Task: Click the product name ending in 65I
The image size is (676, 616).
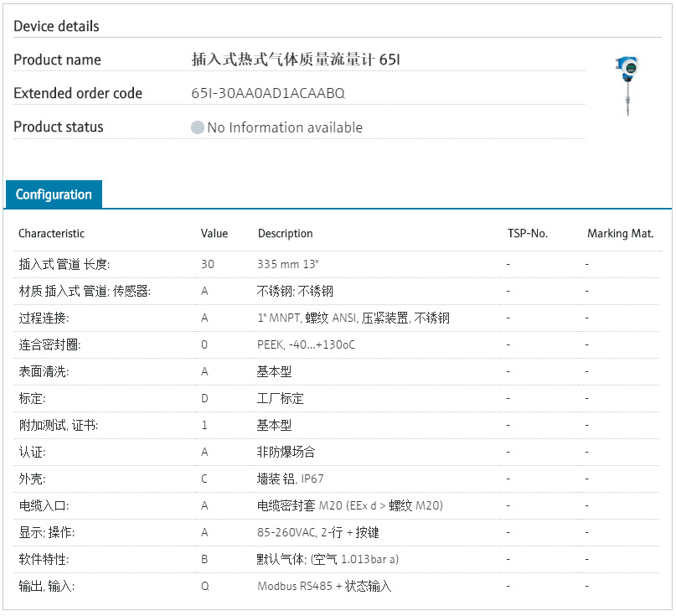Action: [296, 60]
